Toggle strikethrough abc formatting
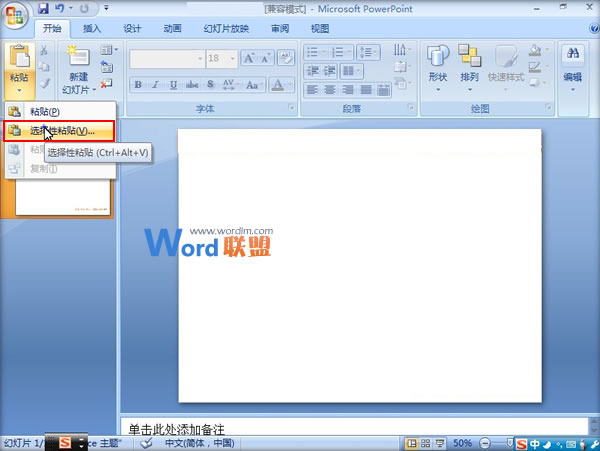This screenshot has width=600, height=451. 192,85
